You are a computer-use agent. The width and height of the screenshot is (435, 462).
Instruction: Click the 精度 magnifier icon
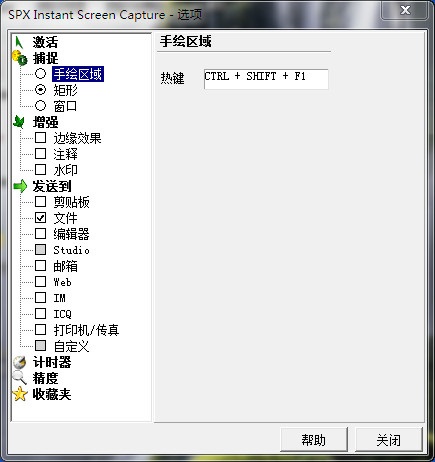click(x=19, y=378)
